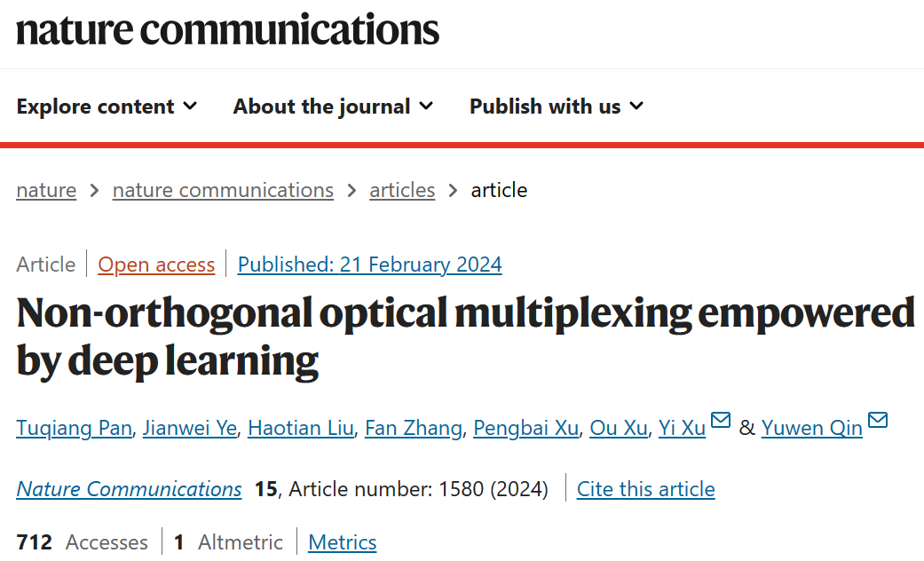The image size is (924, 561).
Task: Click the italic Nature Communications journal link
Action: pos(129,489)
